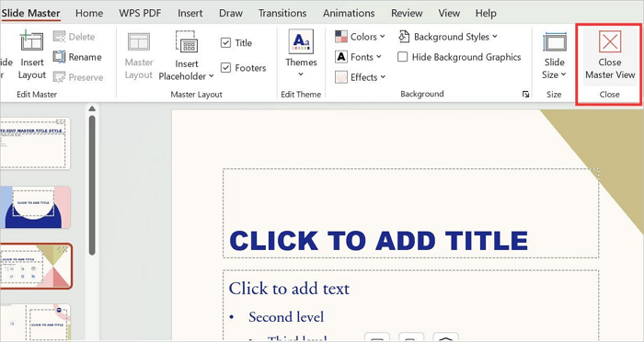Image resolution: width=644 pixels, height=342 pixels.
Task: Open the Transitions tab
Action: click(282, 13)
